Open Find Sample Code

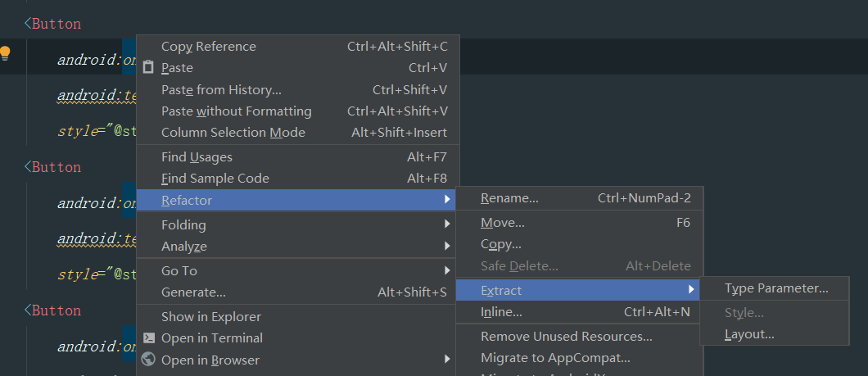(215, 178)
